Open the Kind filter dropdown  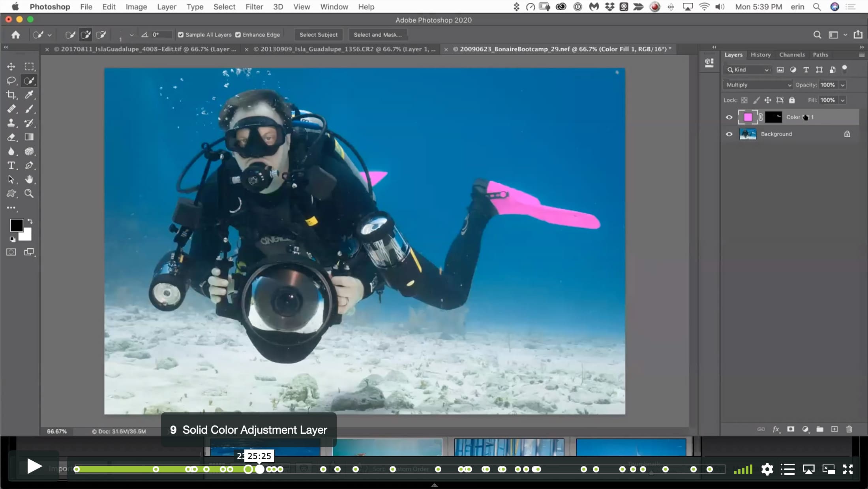click(x=748, y=70)
